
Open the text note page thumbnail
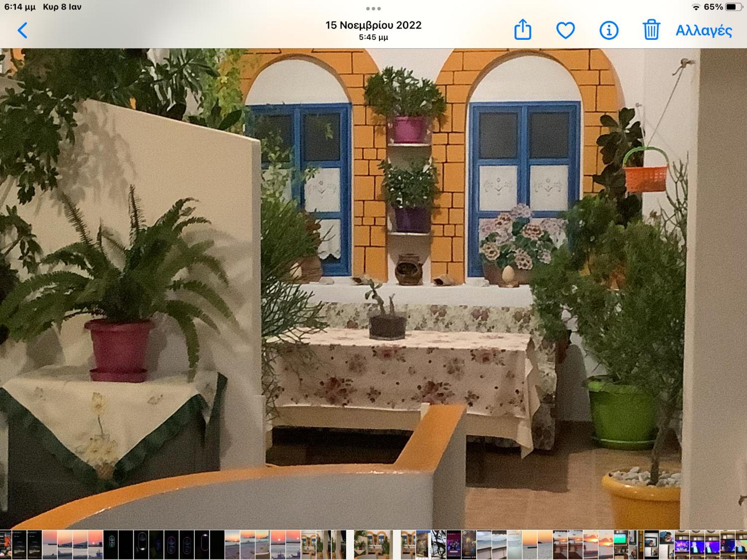pyautogui.click(x=514, y=545)
